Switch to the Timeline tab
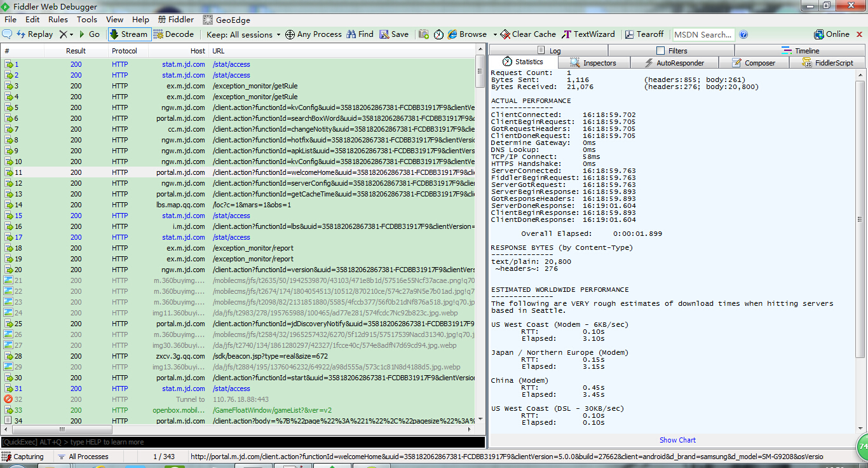Image resolution: width=868 pixels, height=468 pixels. click(x=801, y=50)
